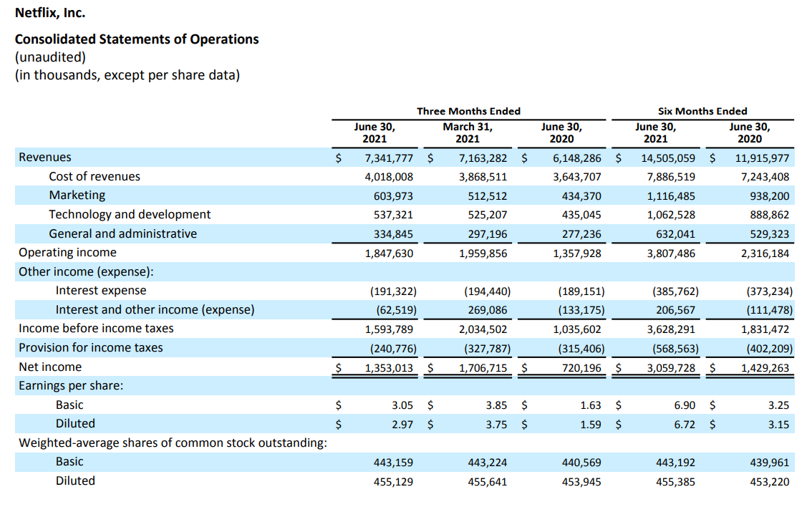Click income before taxes value 1,831,472
This screenshot has height=507, width=812.
coord(765,329)
